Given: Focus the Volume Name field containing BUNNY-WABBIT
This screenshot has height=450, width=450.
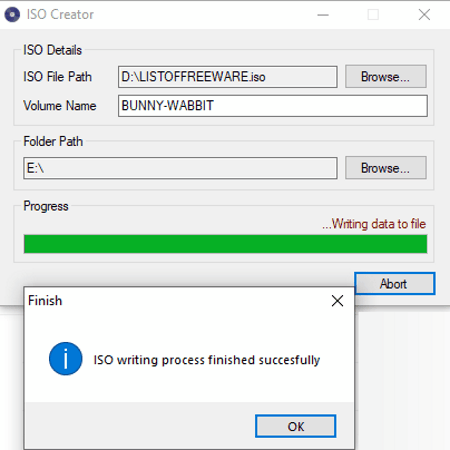Looking at the screenshot, I should [273, 106].
